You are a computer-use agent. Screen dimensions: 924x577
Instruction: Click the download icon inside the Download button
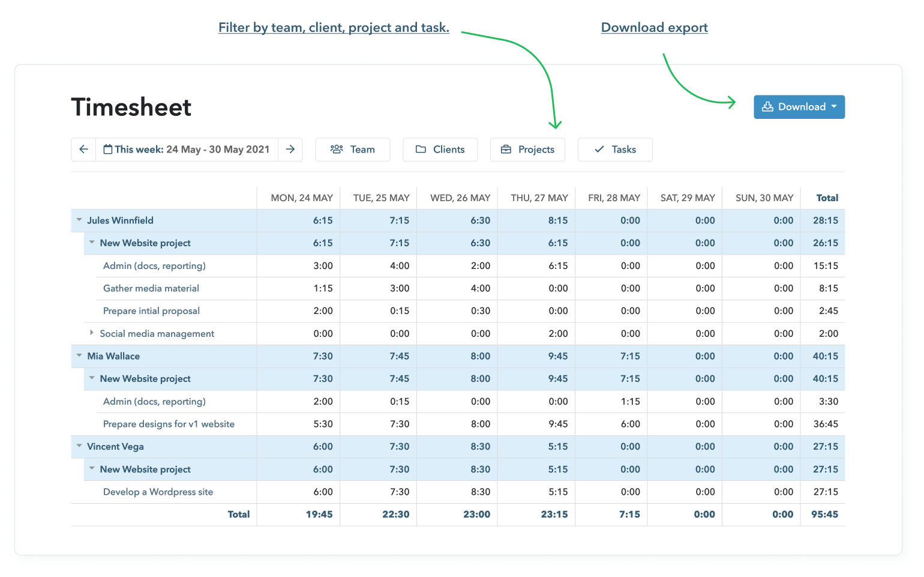(x=767, y=106)
